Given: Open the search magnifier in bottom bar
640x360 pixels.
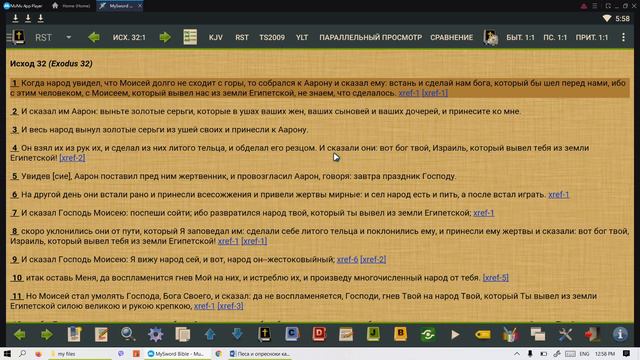Looking at the screenshot, I should pyautogui.click(x=128, y=334).
